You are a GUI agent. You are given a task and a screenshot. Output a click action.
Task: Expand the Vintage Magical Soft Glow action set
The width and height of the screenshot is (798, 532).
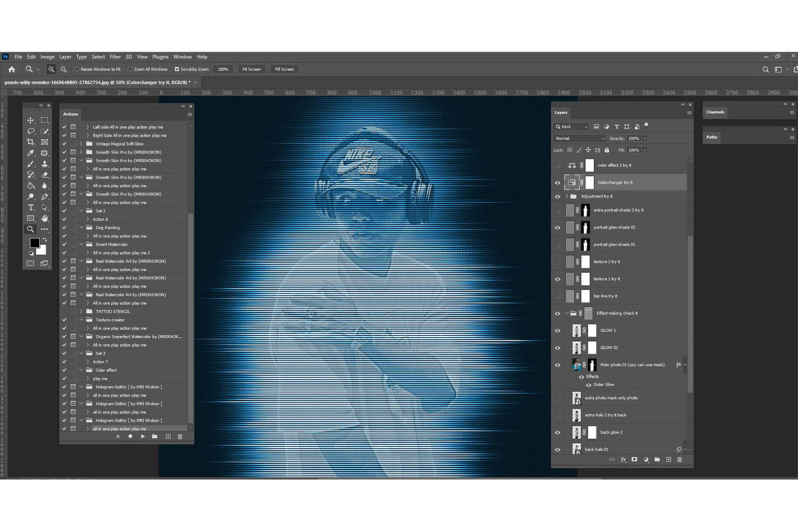(81, 144)
